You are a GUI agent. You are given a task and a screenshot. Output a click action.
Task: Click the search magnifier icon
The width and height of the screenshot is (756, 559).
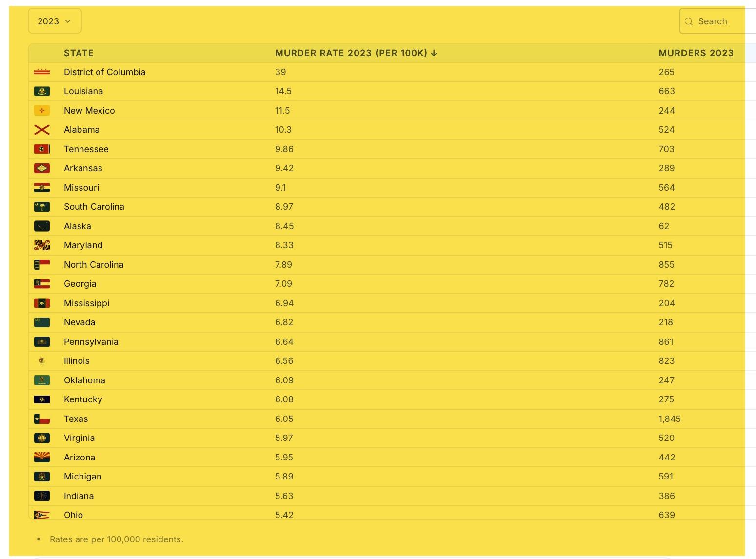[689, 21]
